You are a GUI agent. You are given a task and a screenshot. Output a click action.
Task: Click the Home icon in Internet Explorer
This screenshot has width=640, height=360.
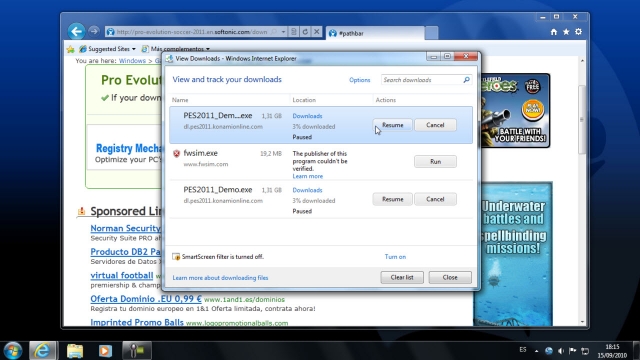pos(553,32)
